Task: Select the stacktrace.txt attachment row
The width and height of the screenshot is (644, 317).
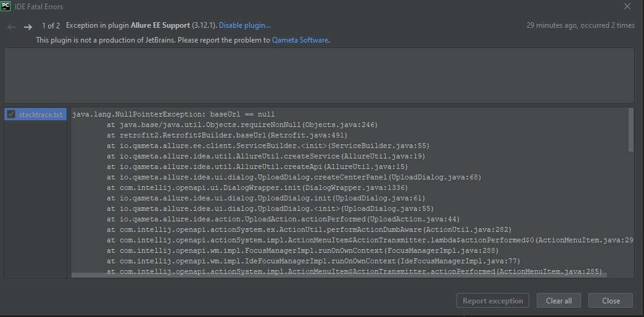Action: tap(35, 114)
